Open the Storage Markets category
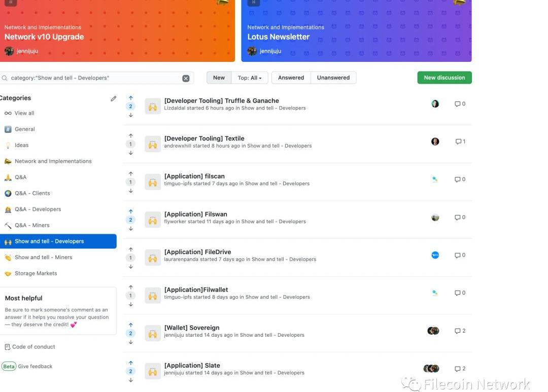 [x=36, y=273]
